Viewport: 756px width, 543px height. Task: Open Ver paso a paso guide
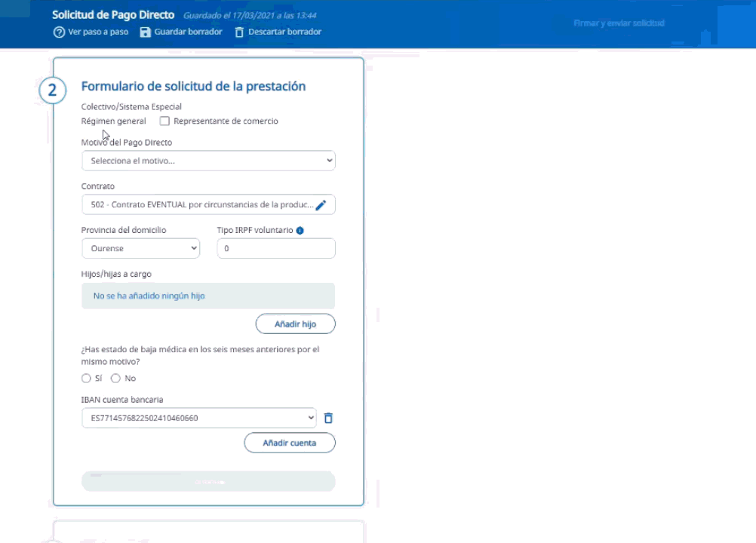coord(98,32)
